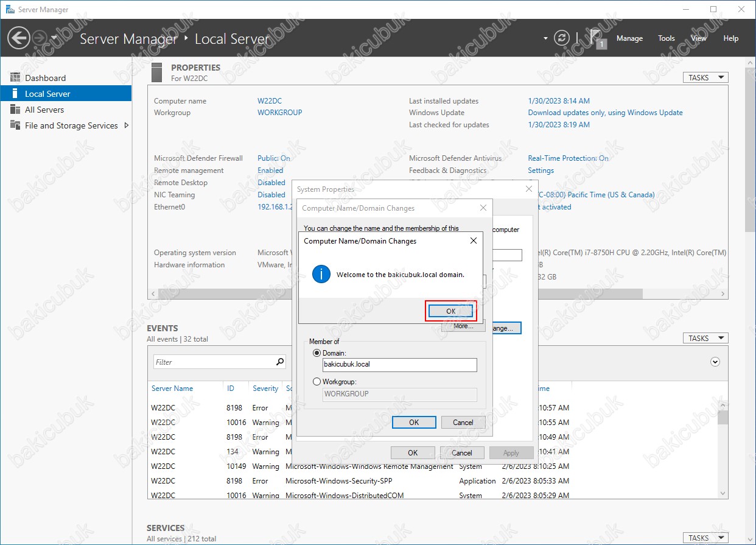Select the Domain radio button
The height and width of the screenshot is (545, 756).
pos(317,353)
